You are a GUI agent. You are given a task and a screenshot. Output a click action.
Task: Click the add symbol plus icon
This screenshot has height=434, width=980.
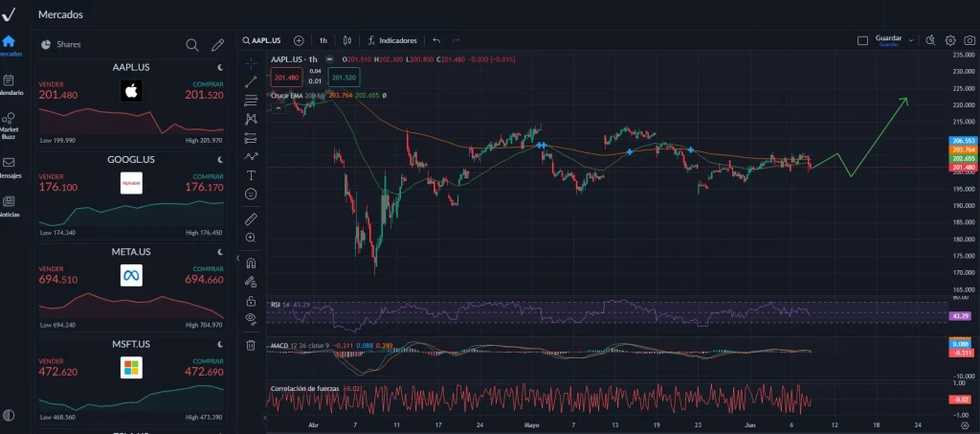299,40
